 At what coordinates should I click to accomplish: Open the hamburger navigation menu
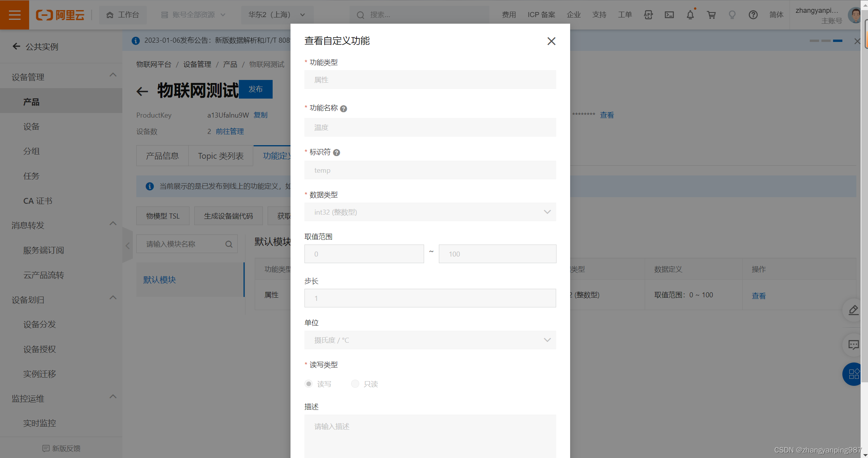pyautogui.click(x=14, y=15)
